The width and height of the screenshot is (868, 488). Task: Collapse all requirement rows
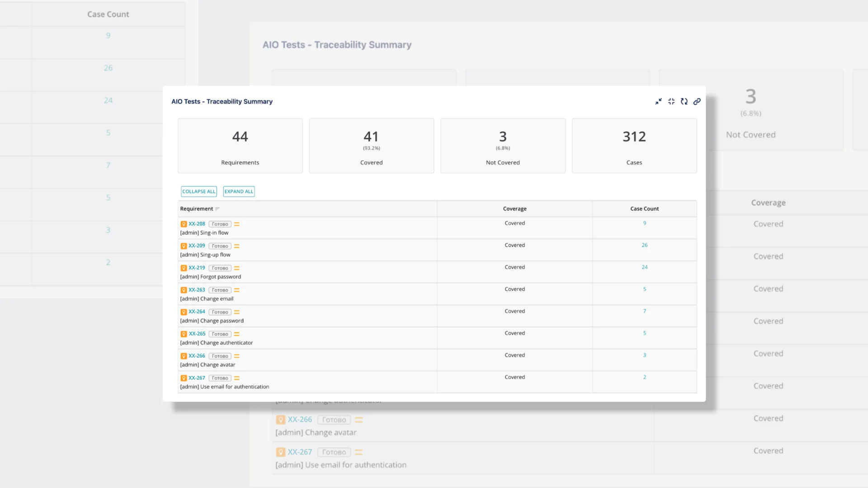199,192
